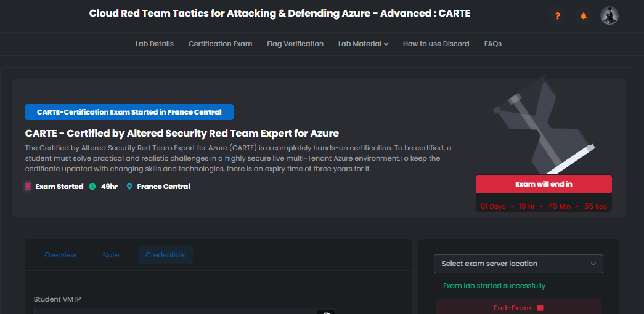Click the hourglass illustration image
644x314 pixels.
(x=544, y=124)
